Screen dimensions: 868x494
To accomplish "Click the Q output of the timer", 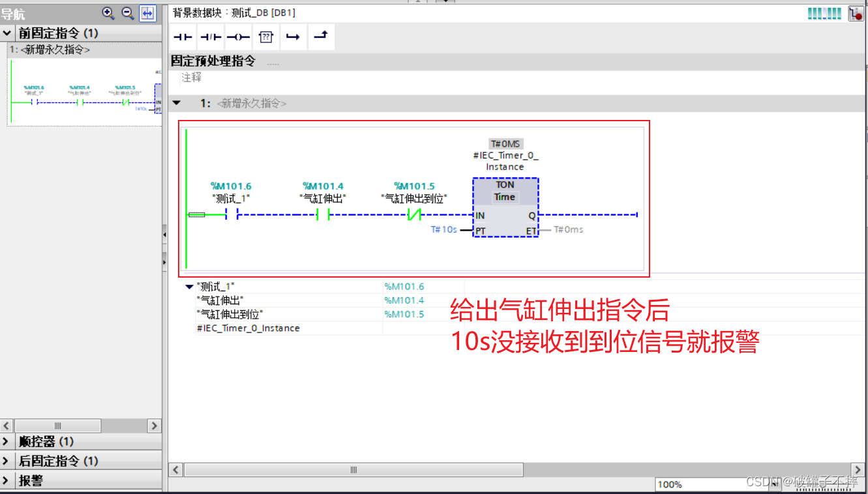I will (x=532, y=215).
